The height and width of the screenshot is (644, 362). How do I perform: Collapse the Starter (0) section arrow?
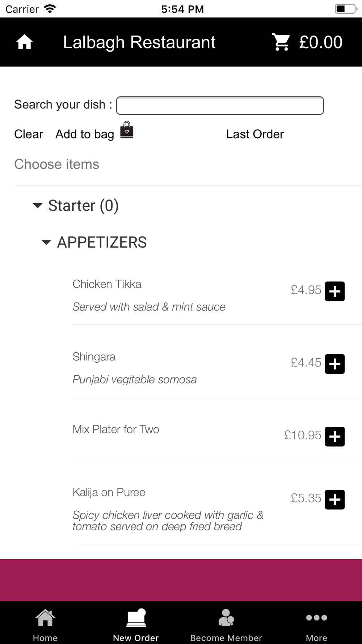pyautogui.click(x=38, y=206)
